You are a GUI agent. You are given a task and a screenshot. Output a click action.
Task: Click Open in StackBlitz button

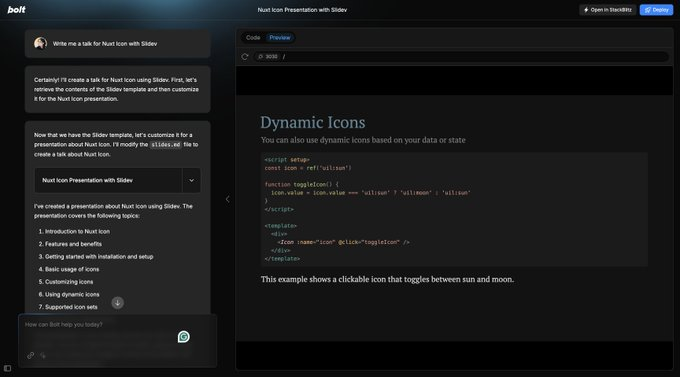(608, 10)
